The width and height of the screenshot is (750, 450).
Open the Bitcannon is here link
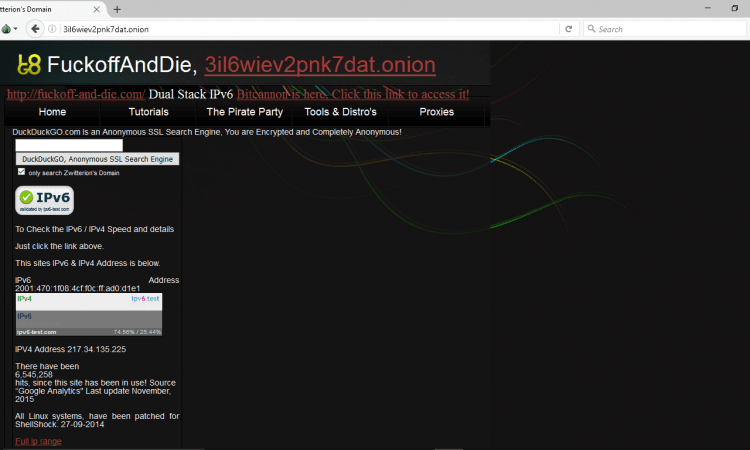(353, 94)
